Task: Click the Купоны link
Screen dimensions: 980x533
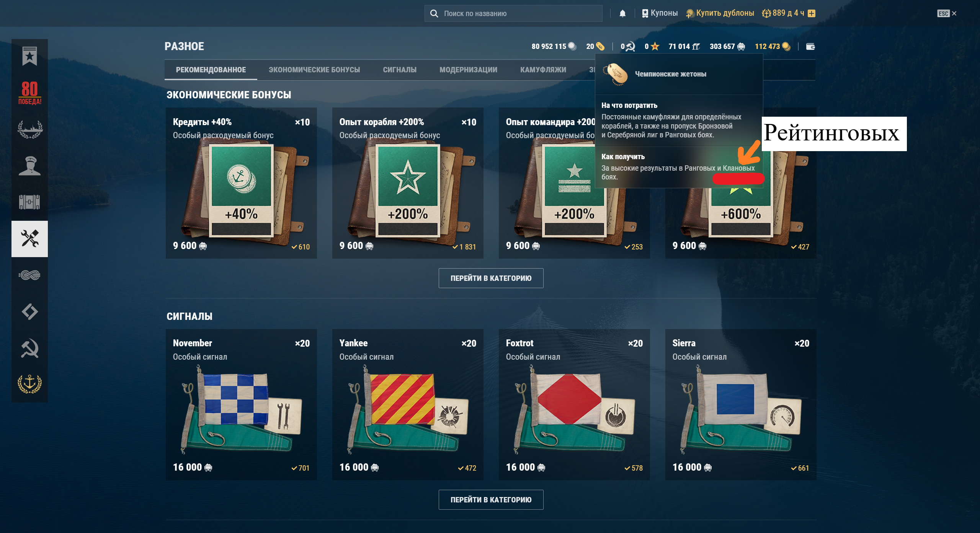Action: (660, 13)
